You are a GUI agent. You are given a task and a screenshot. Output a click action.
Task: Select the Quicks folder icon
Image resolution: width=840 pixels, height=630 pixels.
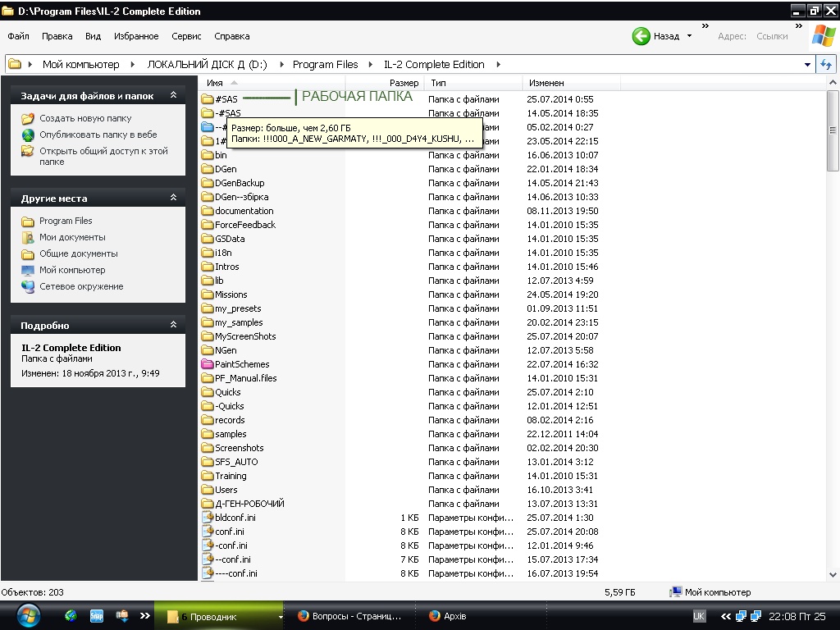click(x=208, y=391)
